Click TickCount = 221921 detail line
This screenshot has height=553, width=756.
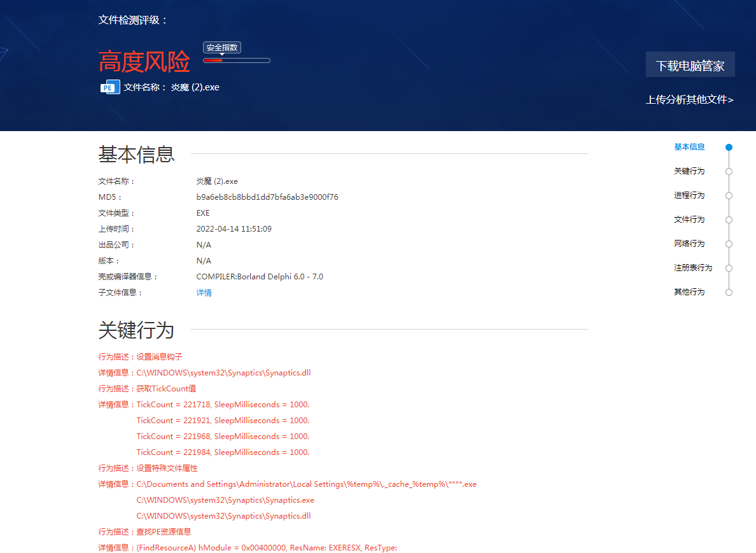[x=223, y=421]
